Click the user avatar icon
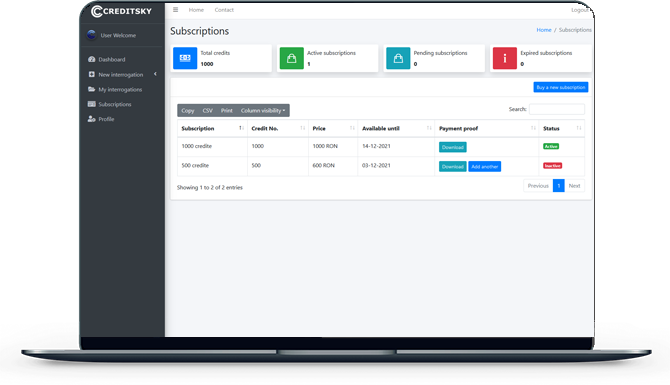Image resolution: width=670 pixels, height=385 pixels. click(91, 35)
